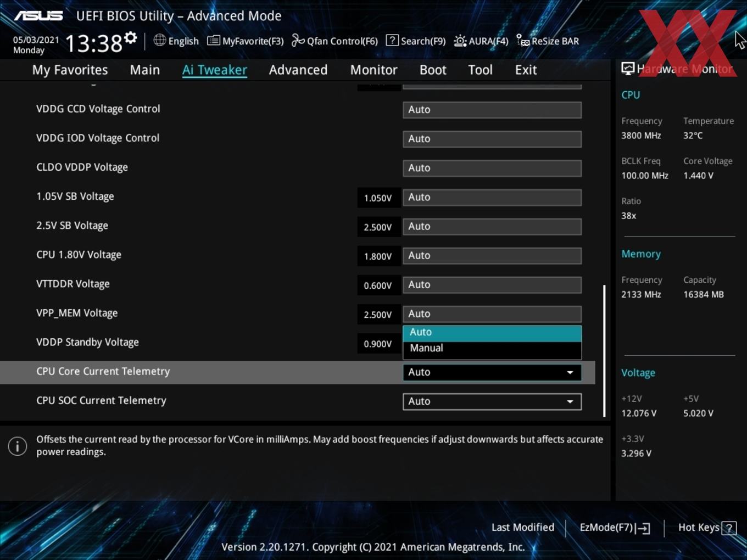747x560 pixels.
Task: Click the 1.05V SB Voltage Auto field
Action: 492,197
